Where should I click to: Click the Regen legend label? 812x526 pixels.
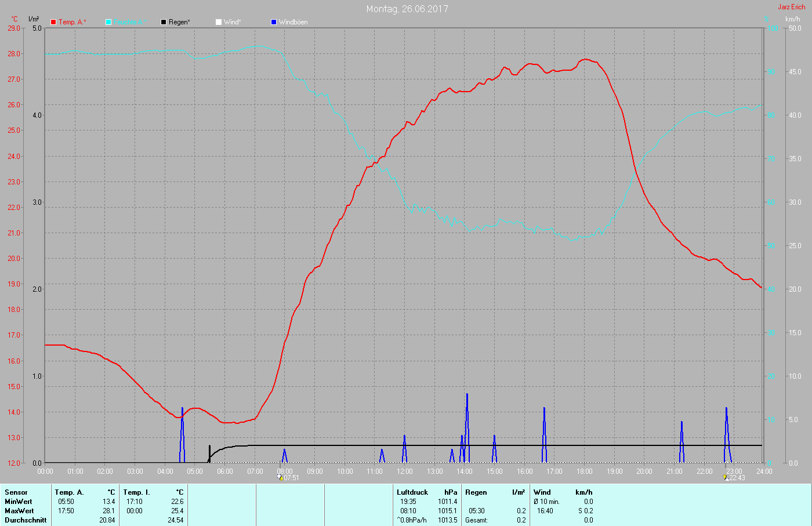pos(179,22)
